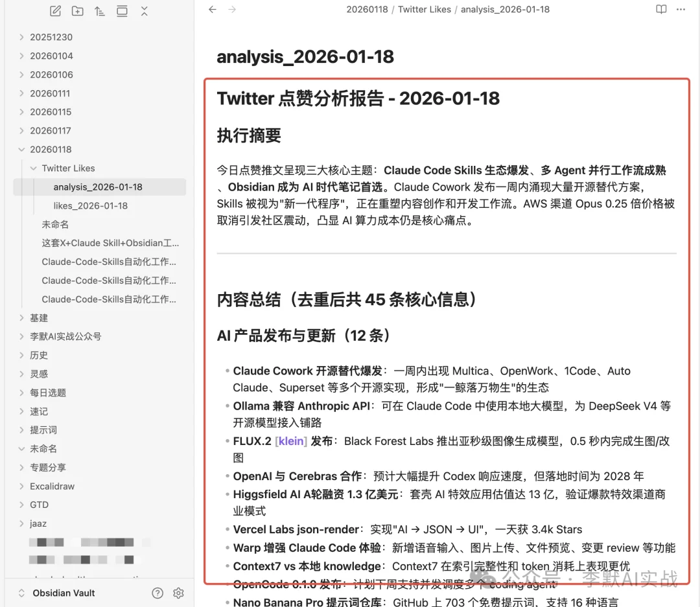The width and height of the screenshot is (700, 607).
Task: Open the Obsidian Vault switcher
Action: [x=64, y=593]
